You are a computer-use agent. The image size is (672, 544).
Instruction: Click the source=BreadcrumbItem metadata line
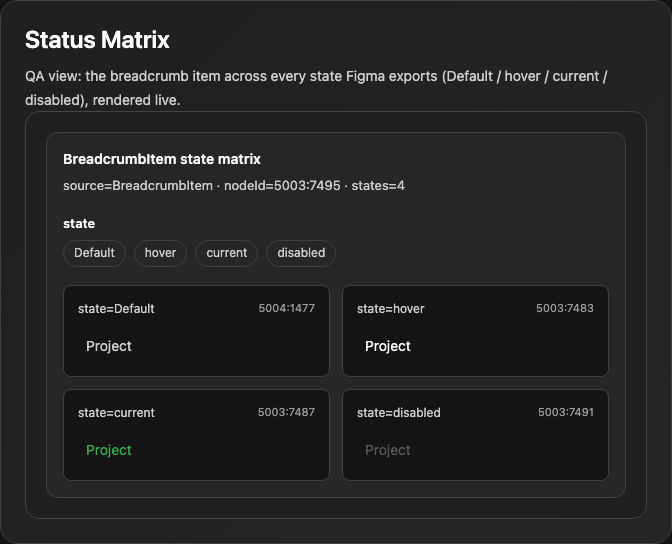click(234, 186)
